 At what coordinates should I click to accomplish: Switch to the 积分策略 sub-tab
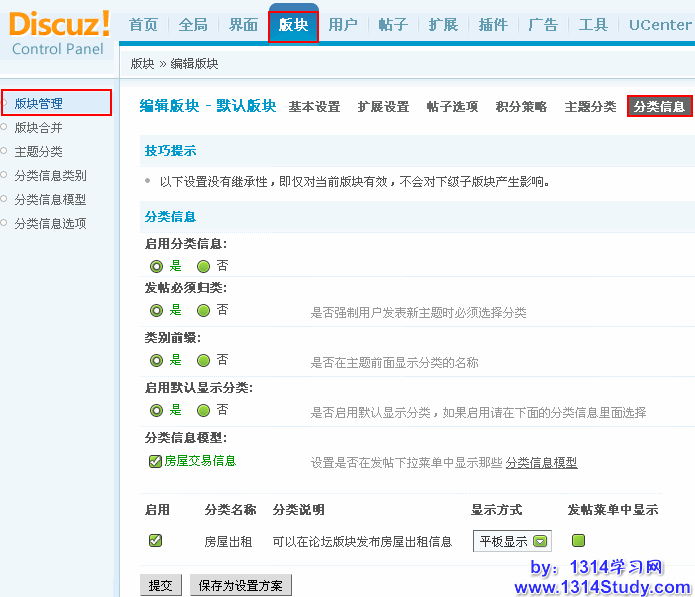521,107
